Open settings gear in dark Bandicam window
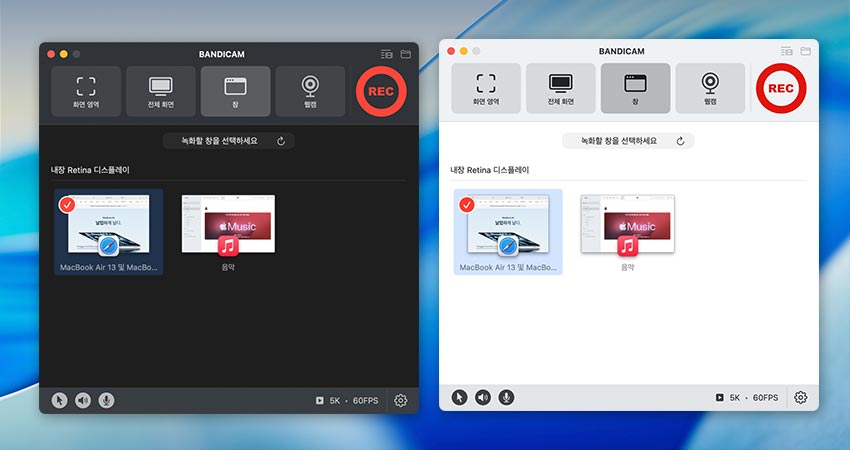 (x=401, y=400)
